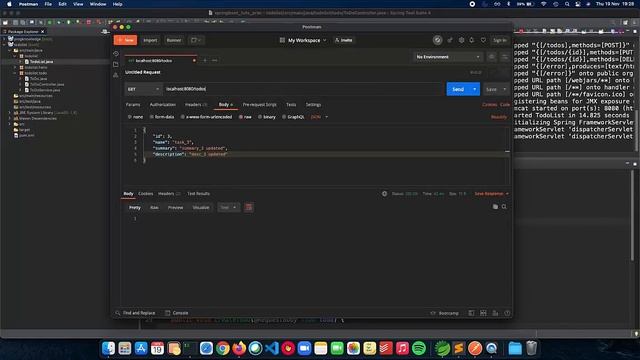The width and height of the screenshot is (640, 360).
Task: Switch to response Cookies tab
Action: point(146,193)
